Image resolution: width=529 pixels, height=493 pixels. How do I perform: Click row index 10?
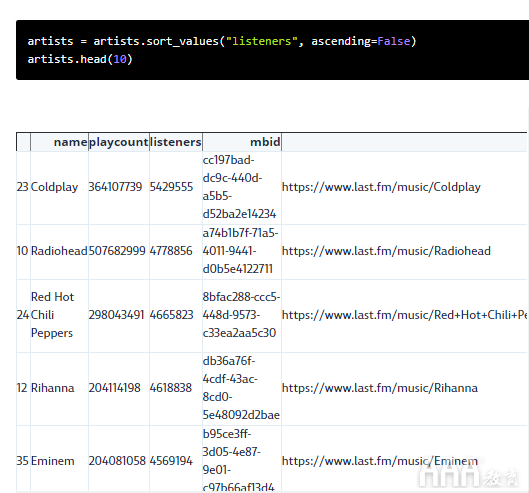(22, 251)
